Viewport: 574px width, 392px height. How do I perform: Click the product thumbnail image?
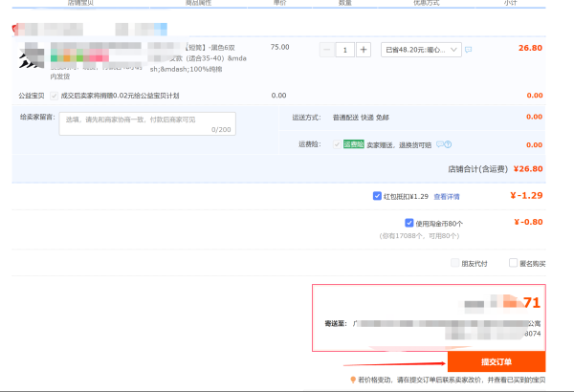pos(33,57)
